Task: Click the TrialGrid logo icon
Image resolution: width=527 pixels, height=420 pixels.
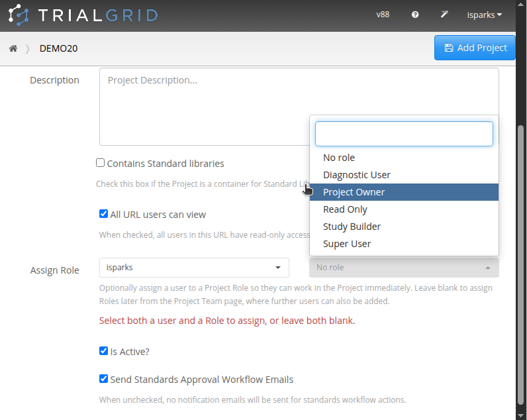Action: coord(19,15)
